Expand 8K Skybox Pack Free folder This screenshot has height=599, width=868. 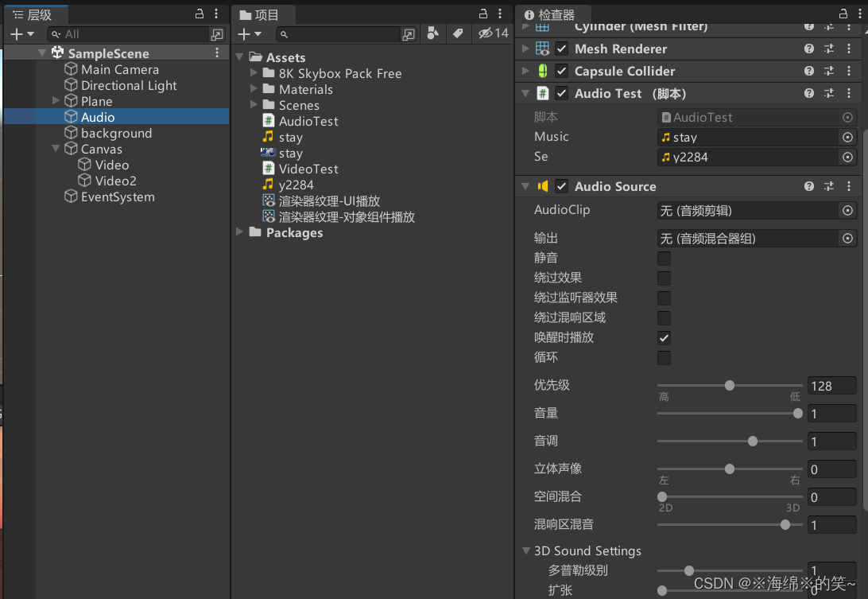click(254, 72)
